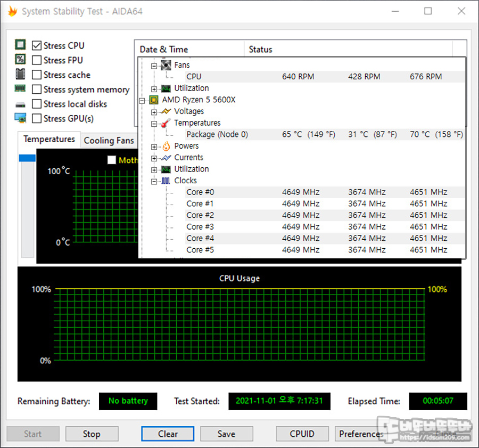Select the Core #2 clock row

click(325, 215)
